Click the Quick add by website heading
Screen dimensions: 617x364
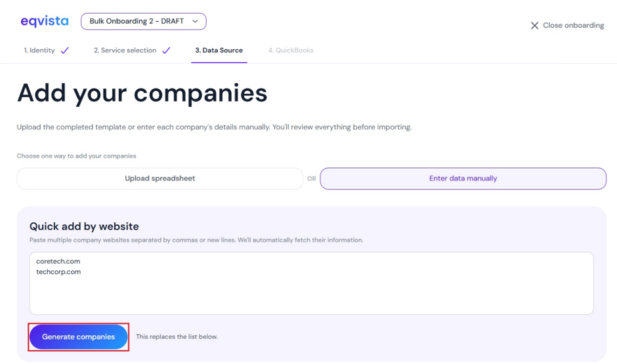[84, 226]
